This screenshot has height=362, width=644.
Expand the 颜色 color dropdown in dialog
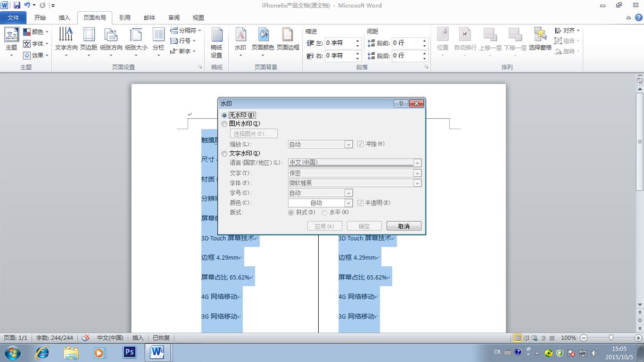pyautogui.click(x=349, y=203)
